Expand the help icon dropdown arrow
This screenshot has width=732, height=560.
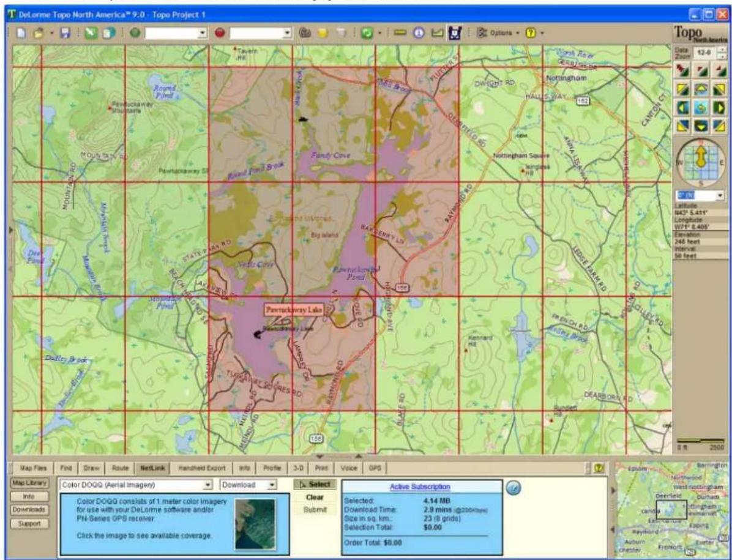click(542, 34)
